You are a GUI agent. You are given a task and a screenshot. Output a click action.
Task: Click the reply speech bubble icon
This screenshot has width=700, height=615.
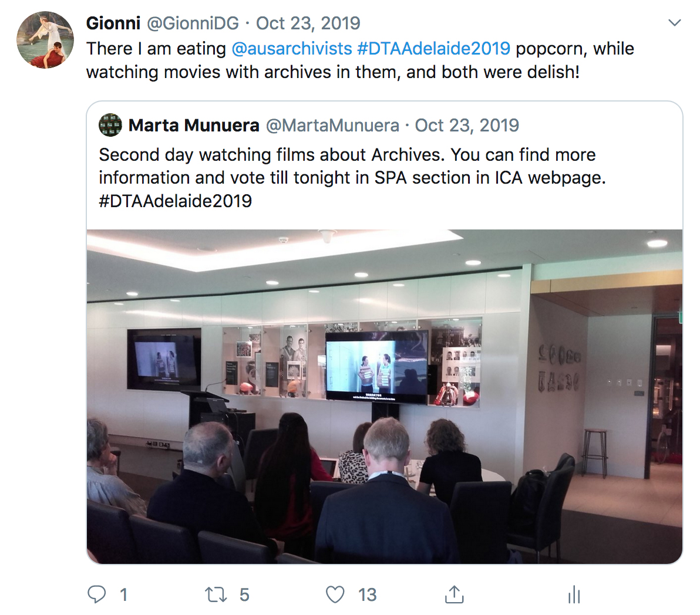96,594
